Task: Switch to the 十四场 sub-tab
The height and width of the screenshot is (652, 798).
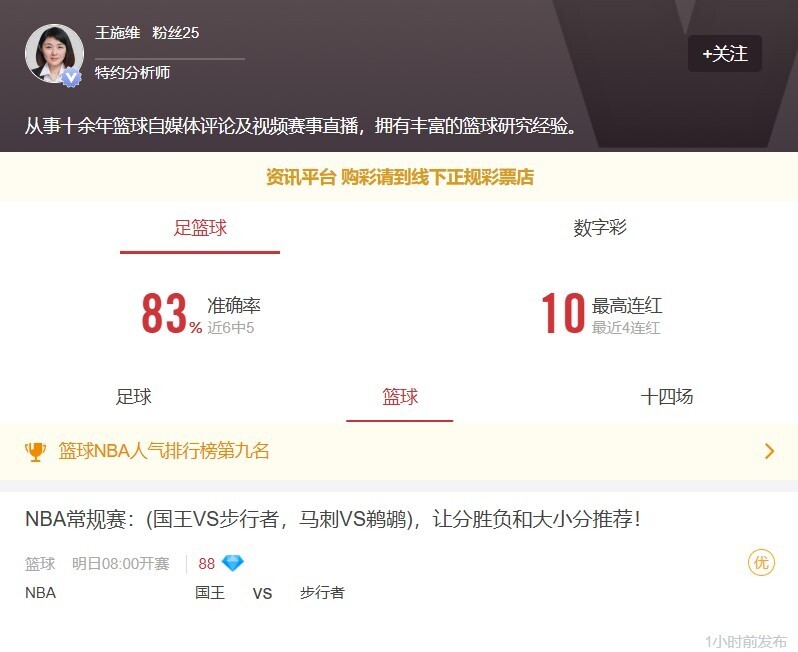Action: (666, 396)
